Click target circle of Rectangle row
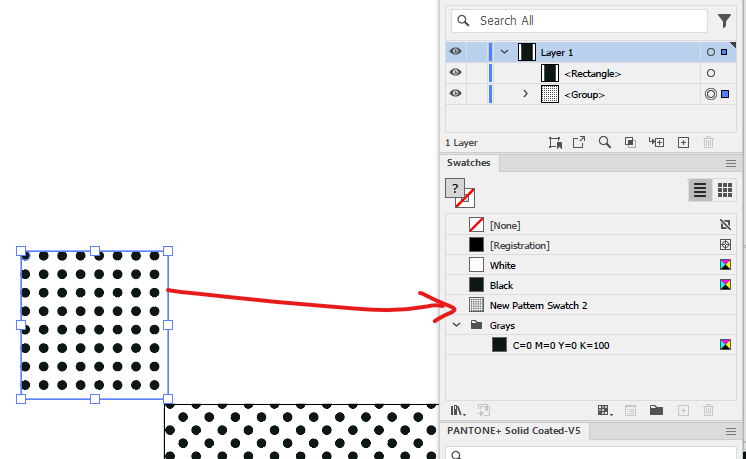 (711, 73)
